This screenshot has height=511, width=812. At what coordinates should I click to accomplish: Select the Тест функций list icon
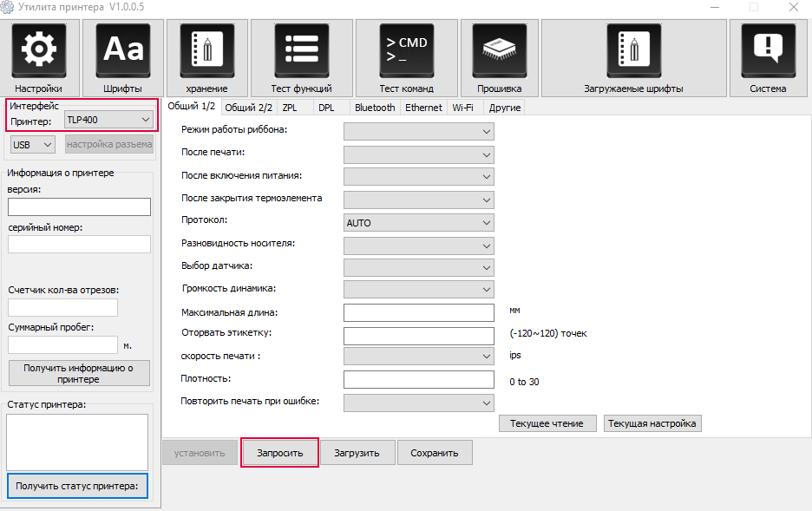click(x=301, y=50)
